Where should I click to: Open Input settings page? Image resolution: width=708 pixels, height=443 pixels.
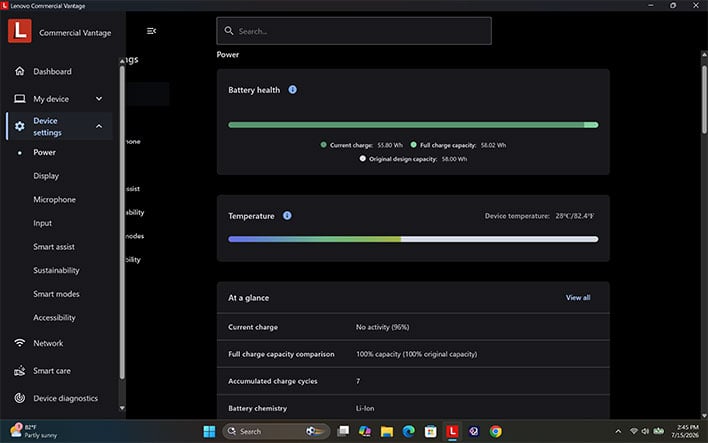click(x=42, y=223)
